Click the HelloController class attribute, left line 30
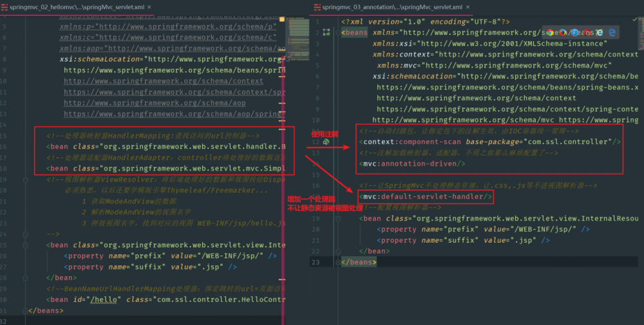 click(206, 300)
